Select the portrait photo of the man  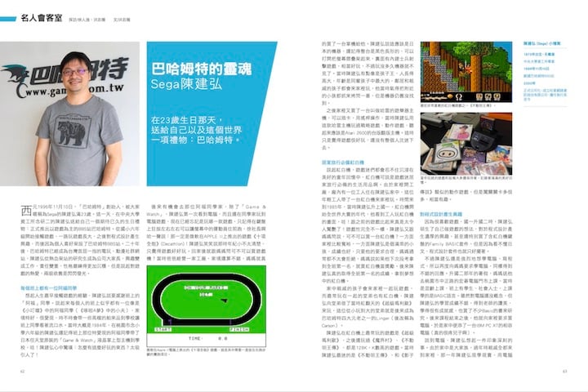[x=69, y=114]
